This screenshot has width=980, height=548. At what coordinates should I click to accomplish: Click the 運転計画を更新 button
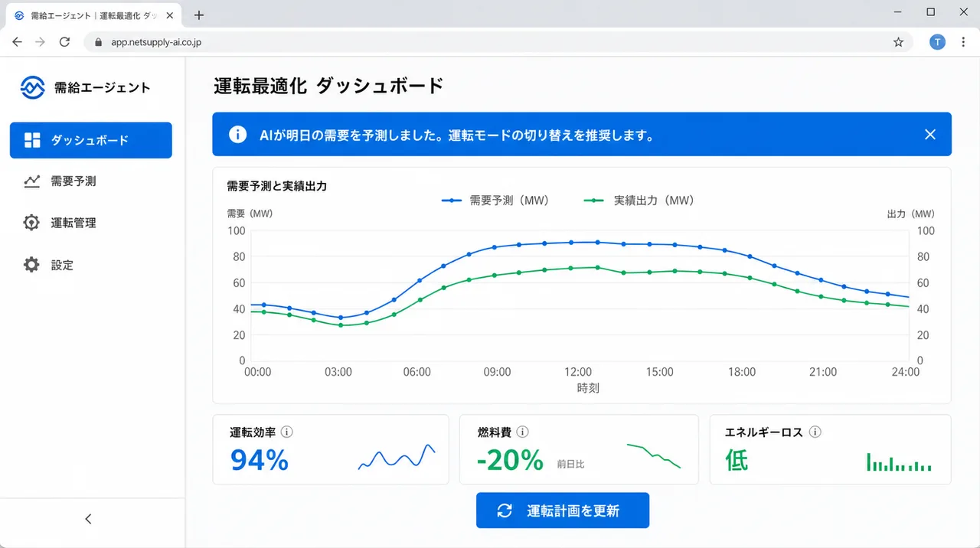point(563,510)
